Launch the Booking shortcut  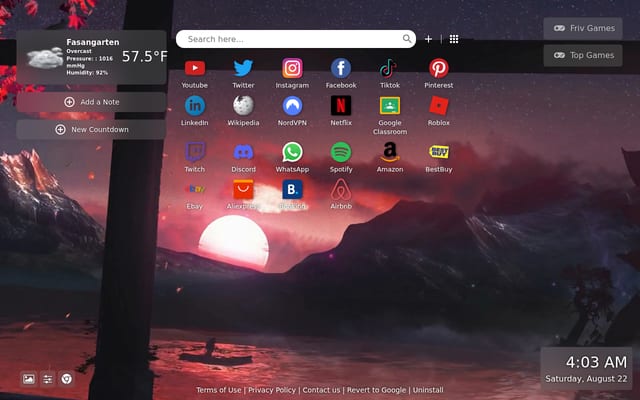pyautogui.click(x=292, y=189)
